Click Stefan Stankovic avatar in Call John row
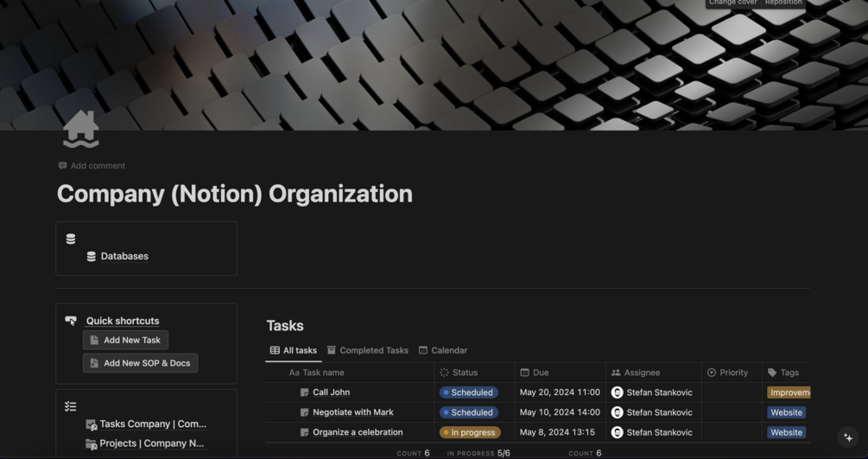The image size is (868, 459). tap(618, 392)
